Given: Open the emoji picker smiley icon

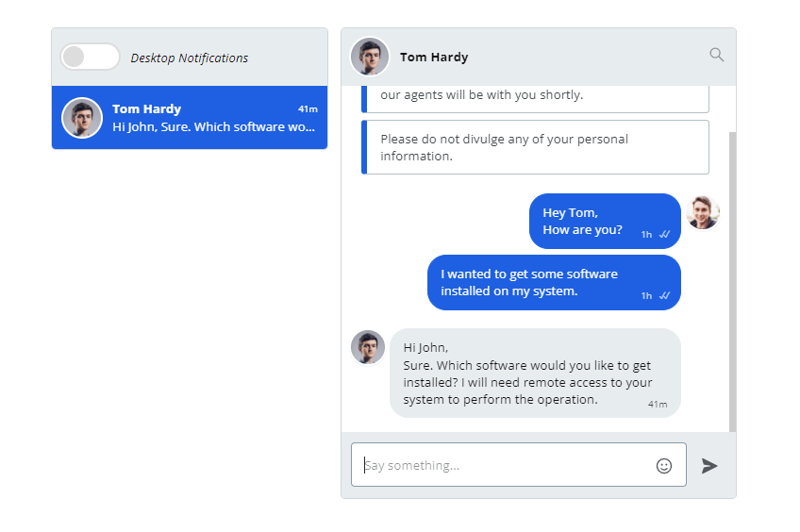Looking at the screenshot, I should click(x=664, y=466).
